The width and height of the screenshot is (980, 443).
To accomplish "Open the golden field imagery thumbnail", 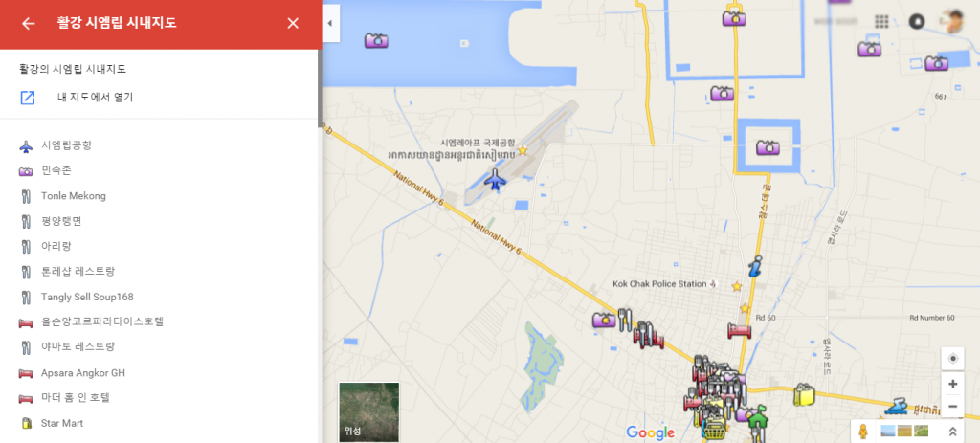I will point(904,431).
